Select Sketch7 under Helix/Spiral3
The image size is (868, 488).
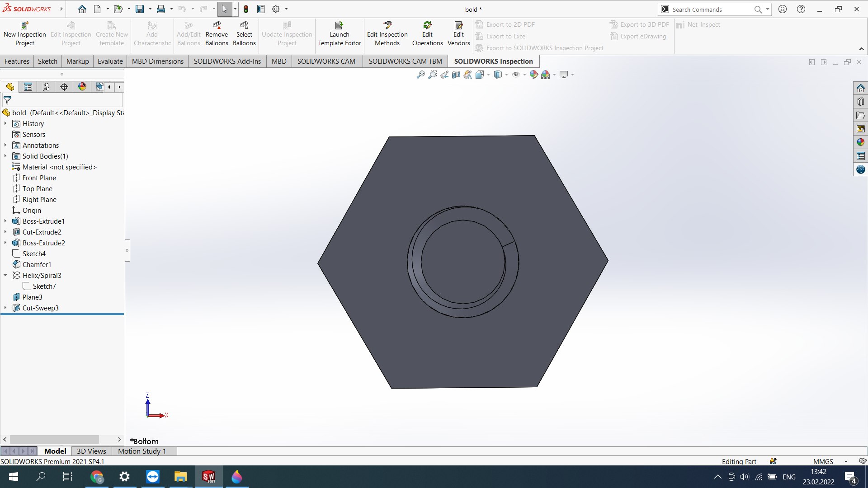tap(44, 286)
